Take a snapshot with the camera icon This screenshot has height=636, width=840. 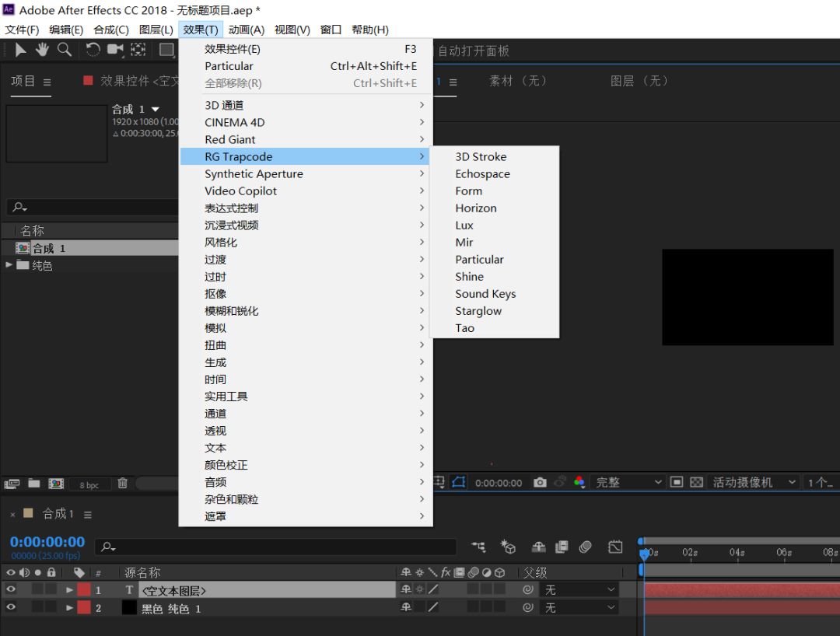coord(540,482)
